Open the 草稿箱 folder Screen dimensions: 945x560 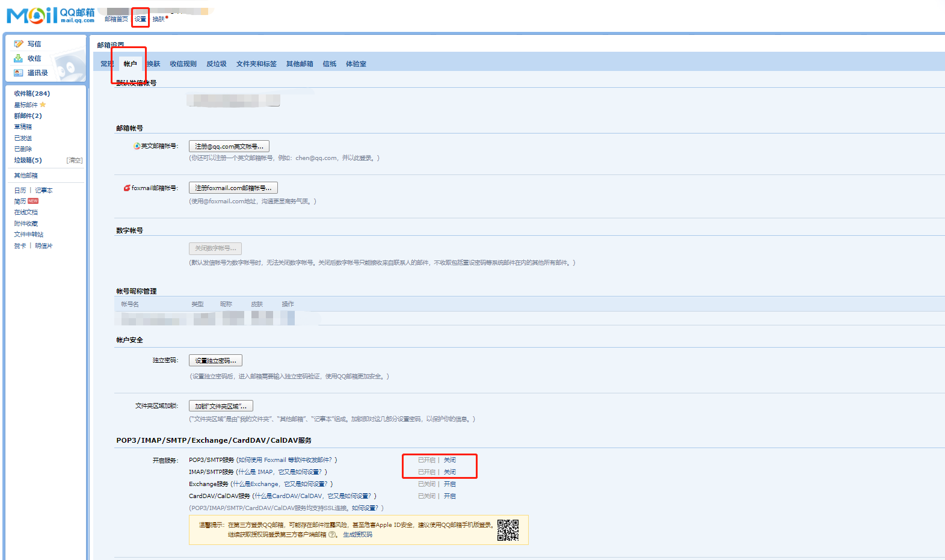pyautogui.click(x=23, y=127)
